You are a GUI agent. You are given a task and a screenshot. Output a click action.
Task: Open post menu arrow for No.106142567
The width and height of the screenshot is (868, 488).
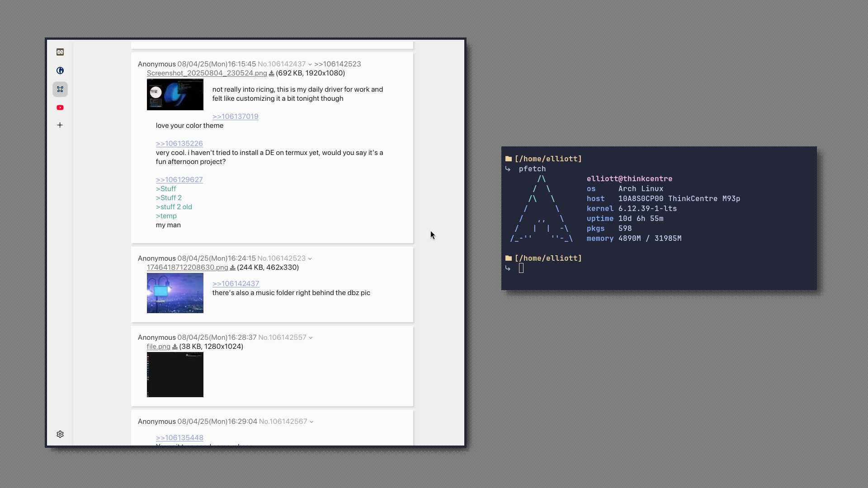coord(311,422)
